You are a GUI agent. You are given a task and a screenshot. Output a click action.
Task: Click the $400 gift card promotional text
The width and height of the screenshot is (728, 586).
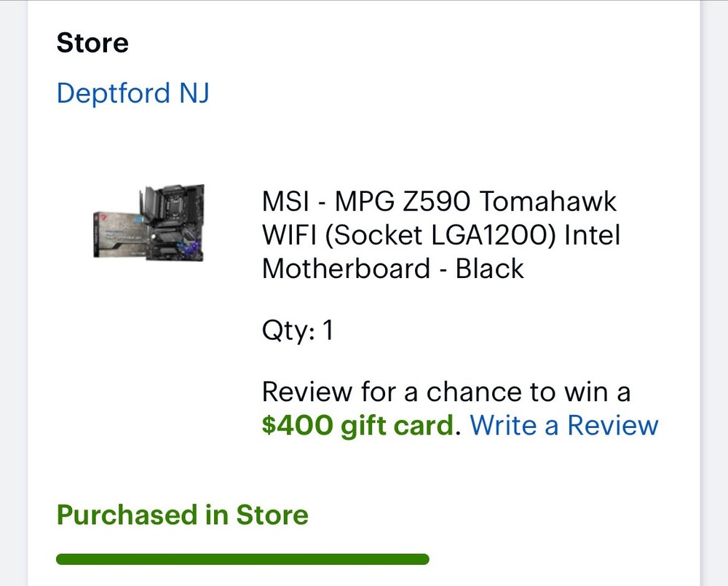356,425
